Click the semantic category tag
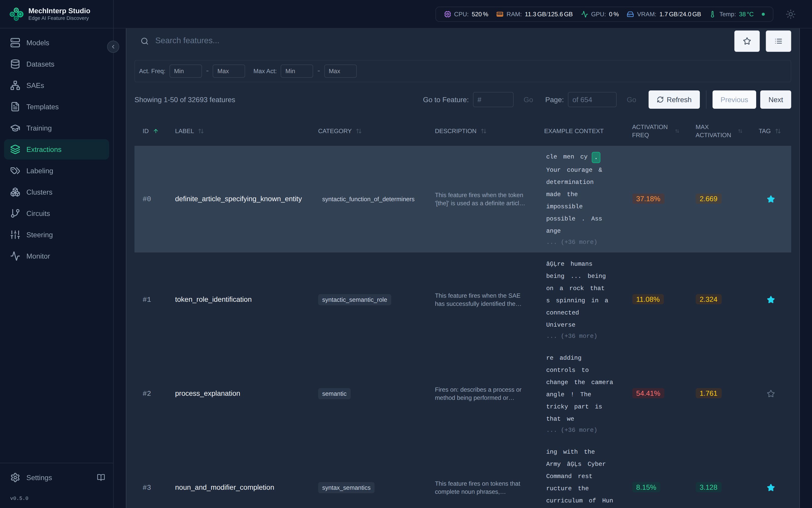 (x=334, y=393)
